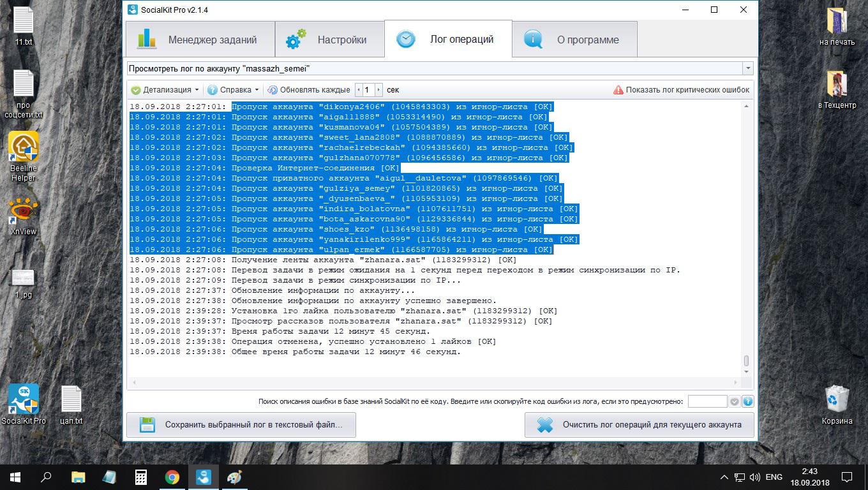Select log line about "shoes_kzo" account
Viewport: 868px width, 490px height.
336,229
